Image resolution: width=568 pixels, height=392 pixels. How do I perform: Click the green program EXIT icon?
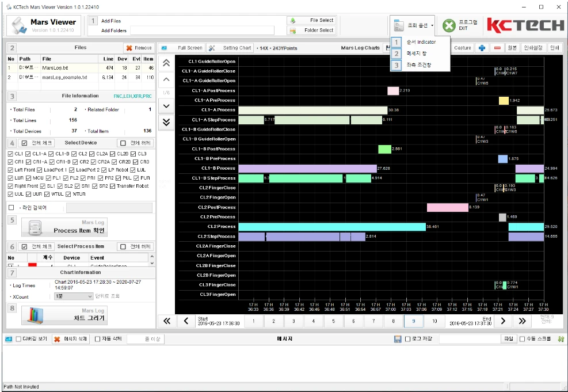pyautogui.click(x=449, y=25)
